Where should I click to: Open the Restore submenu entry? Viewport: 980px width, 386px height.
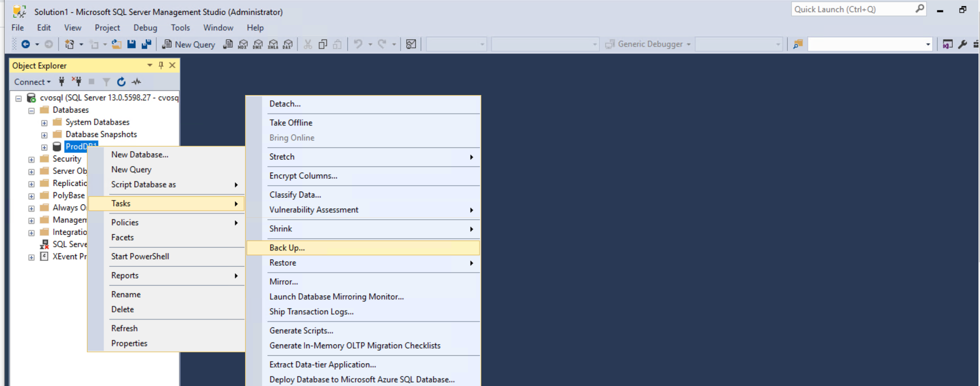283,263
